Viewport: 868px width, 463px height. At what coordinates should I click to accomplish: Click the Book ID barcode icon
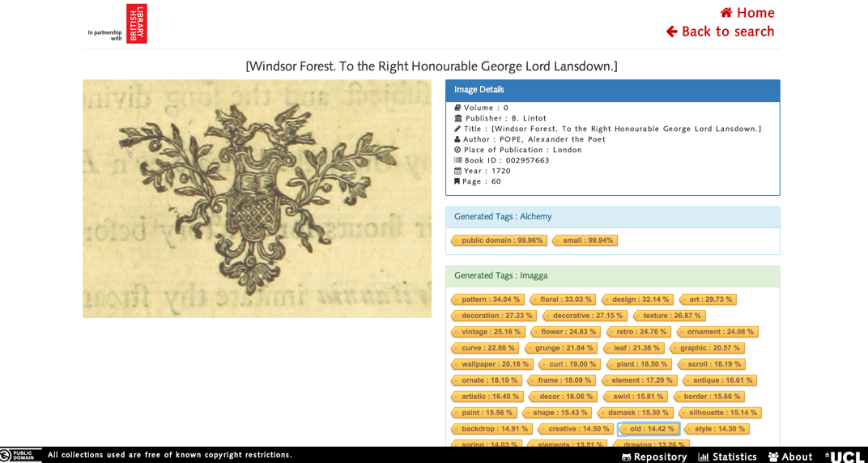tap(457, 160)
